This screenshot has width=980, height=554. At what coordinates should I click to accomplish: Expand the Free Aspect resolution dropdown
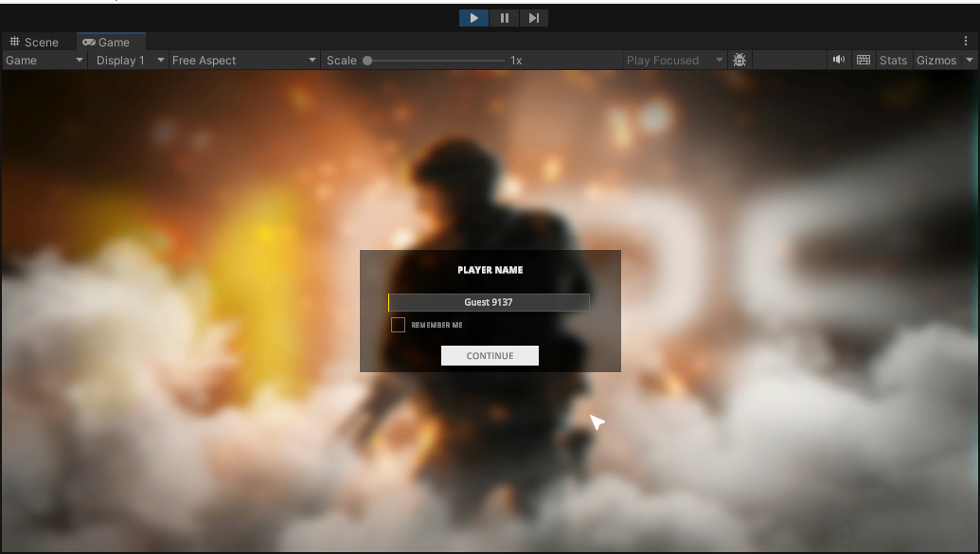pyautogui.click(x=244, y=60)
